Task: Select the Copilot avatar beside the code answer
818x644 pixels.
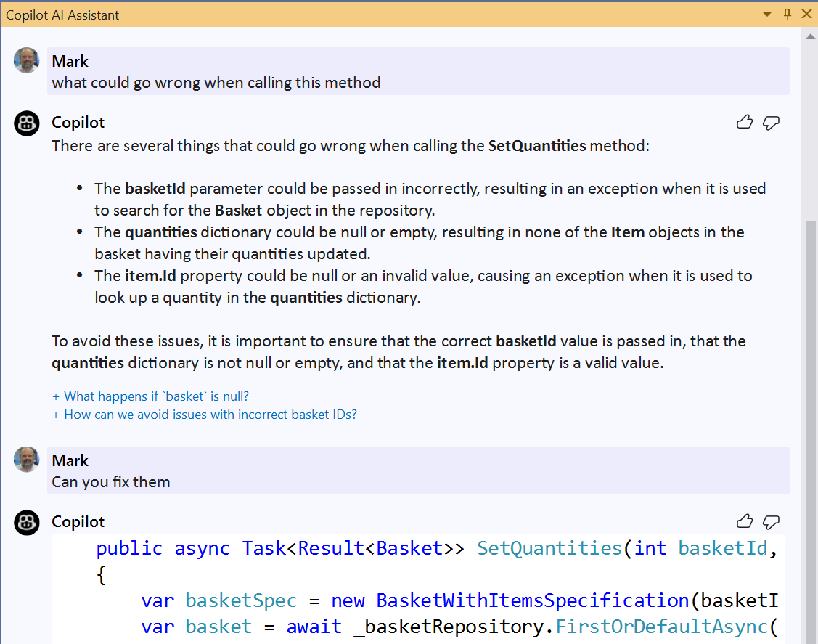Action: tap(26, 522)
